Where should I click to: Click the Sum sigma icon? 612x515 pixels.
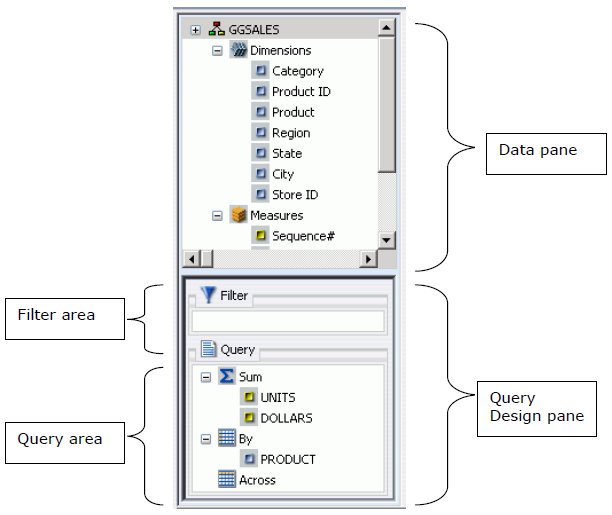tap(227, 376)
